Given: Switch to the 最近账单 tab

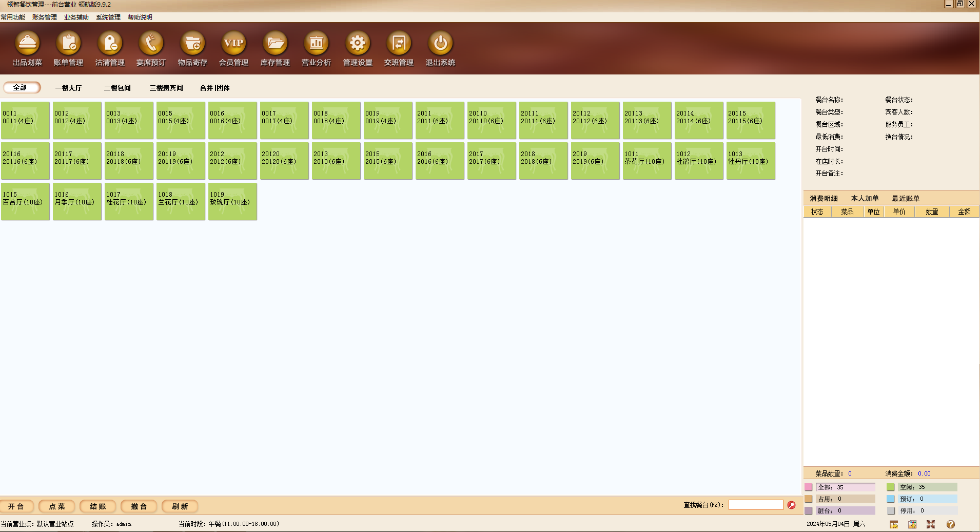Looking at the screenshot, I should (x=906, y=198).
